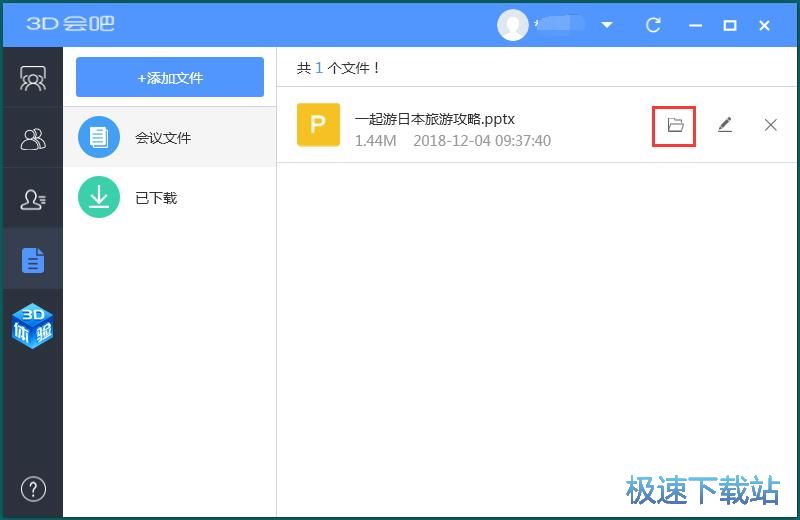Click the +添加文件 button
800x520 pixels.
170,77
